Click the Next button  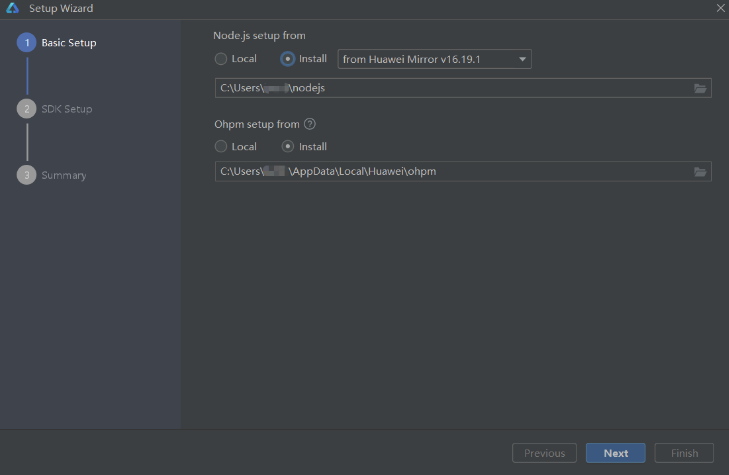(x=616, y=453)
